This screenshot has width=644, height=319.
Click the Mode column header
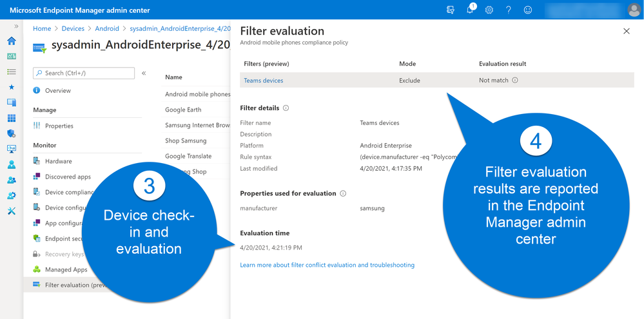pyautogui.click(x=407, y=64)
